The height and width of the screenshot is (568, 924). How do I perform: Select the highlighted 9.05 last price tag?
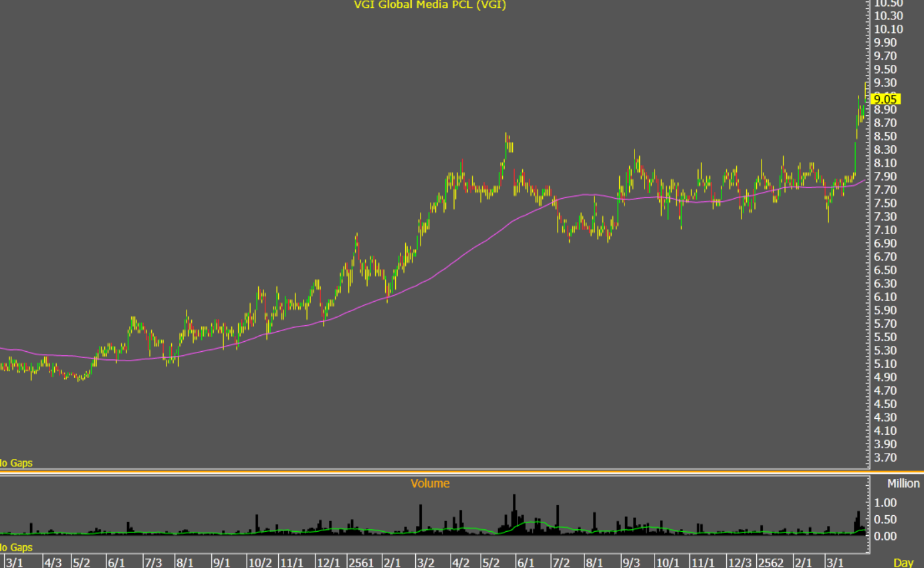[x=887, y=98]
